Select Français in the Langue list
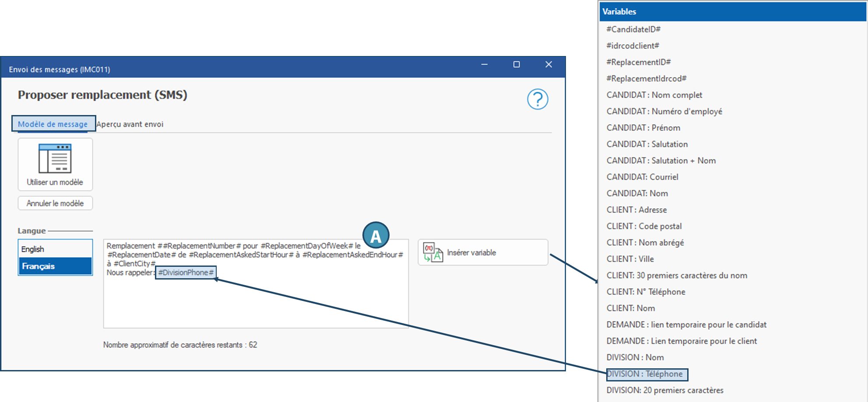 [x=55, y=266]
